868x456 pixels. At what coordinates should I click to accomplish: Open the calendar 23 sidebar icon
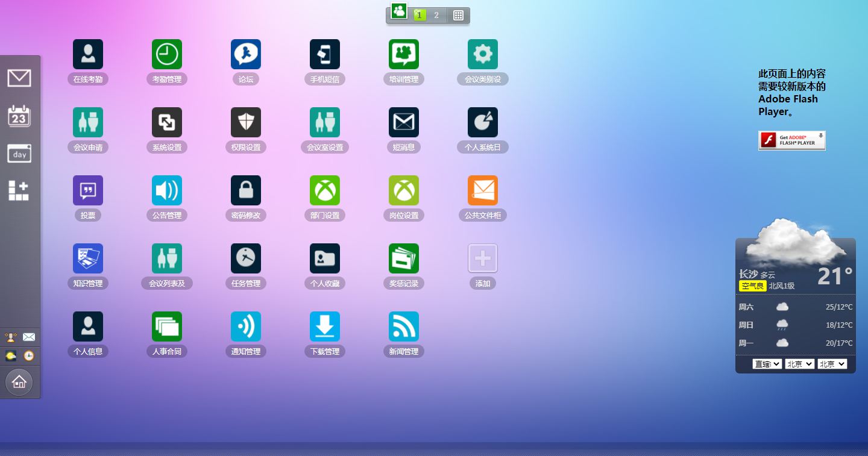tap(19, 116)
